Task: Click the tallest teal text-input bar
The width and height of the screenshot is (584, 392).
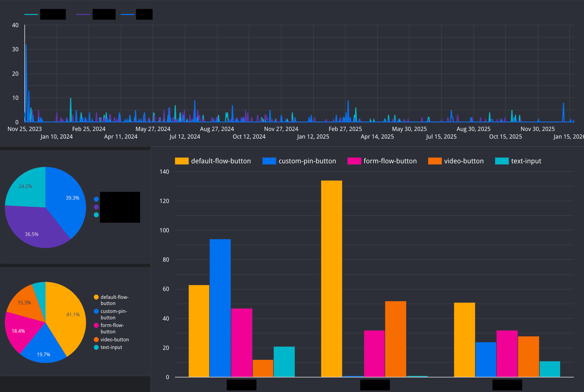Action: click(x=284, y=361)
